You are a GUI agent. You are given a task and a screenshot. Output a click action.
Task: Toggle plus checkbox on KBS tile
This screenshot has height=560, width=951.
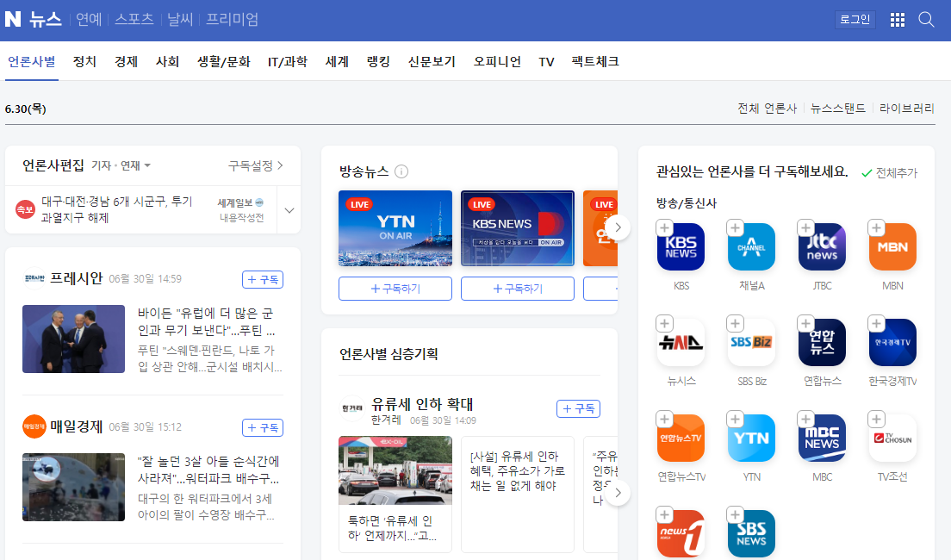click(664, 228)
